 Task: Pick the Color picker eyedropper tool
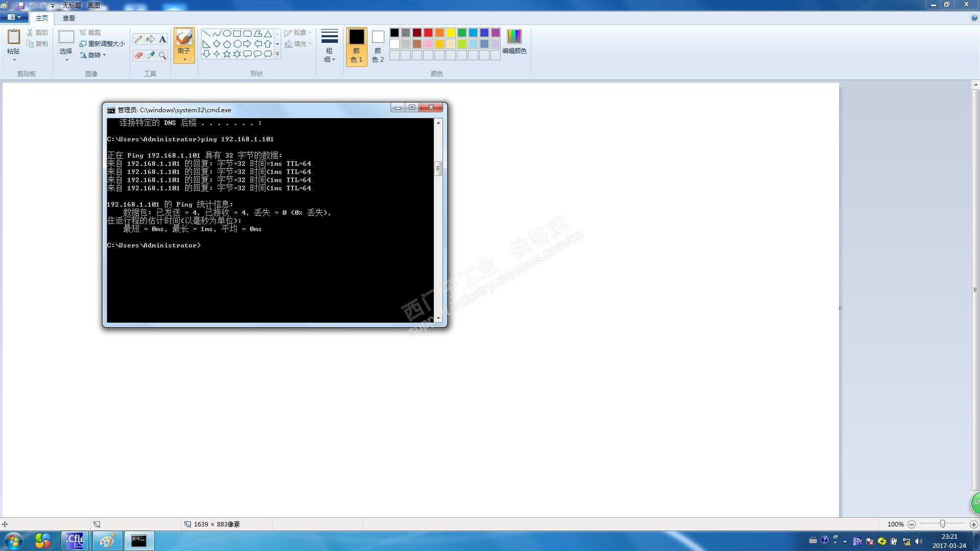tap(151, 55)
